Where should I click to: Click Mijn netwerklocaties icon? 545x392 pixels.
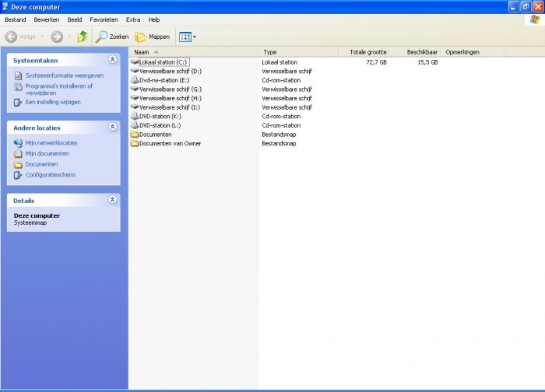18,143
